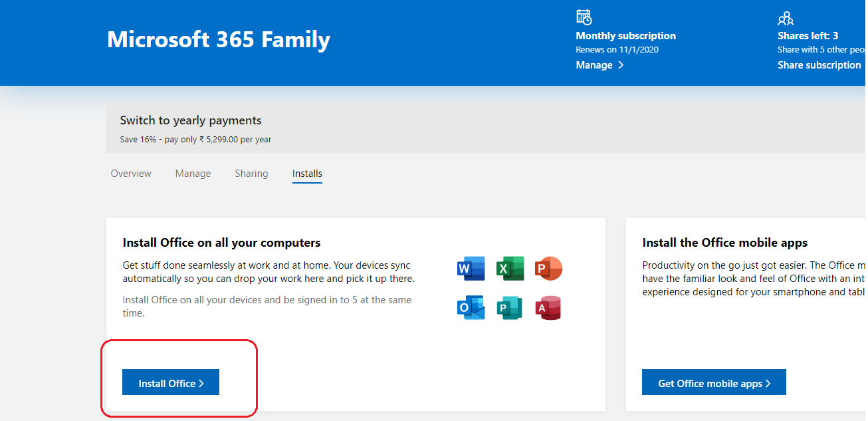Switch to the Manage tab
The width and height of the screenshot is (868, 421).
tap(193, 174)
